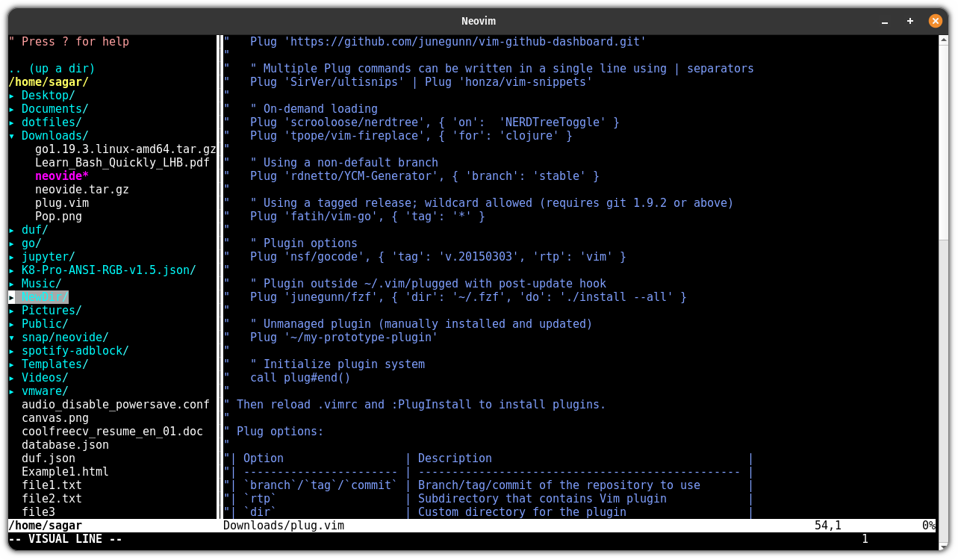Open plug.vim from the file tree
Image resolution: width=958 pixels, height=560 pixels.
[x=61, y=202]
